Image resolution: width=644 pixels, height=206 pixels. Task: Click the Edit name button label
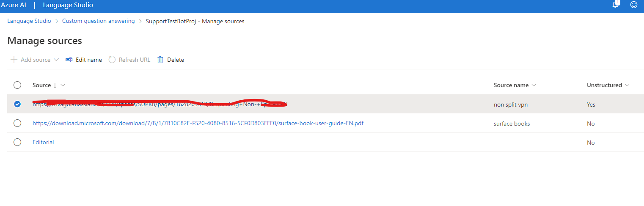(x=89, y=60)
